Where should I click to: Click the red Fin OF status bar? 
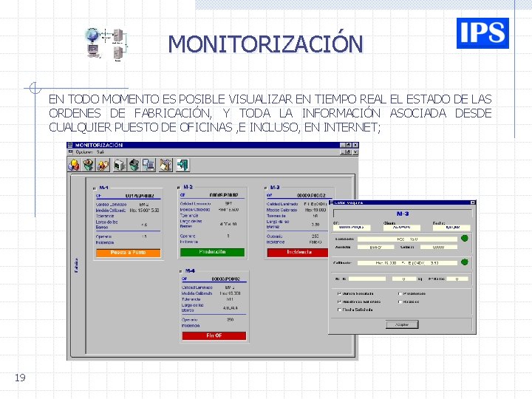point(214,335)
